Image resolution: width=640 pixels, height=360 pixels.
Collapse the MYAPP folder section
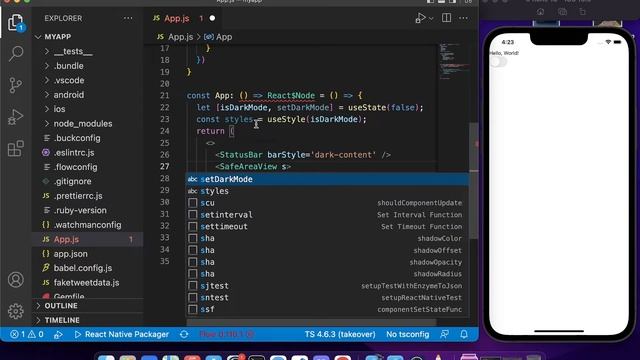click(58, 37)
